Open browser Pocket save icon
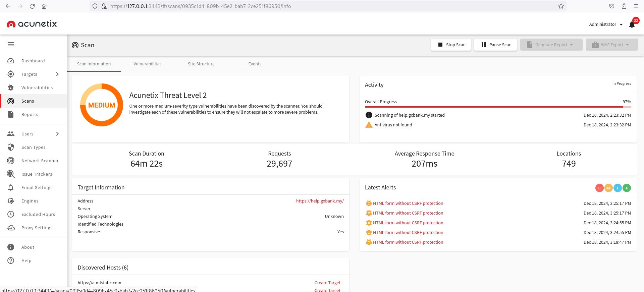The image size is (644, 292). pyautogui.click(x=612, y=6)
